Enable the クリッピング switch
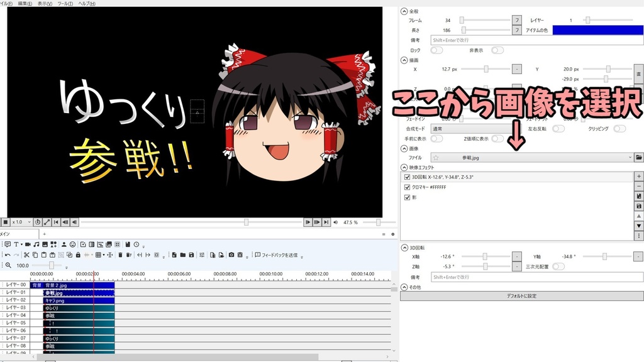This screenshot has height=362, width=644. 619,128
